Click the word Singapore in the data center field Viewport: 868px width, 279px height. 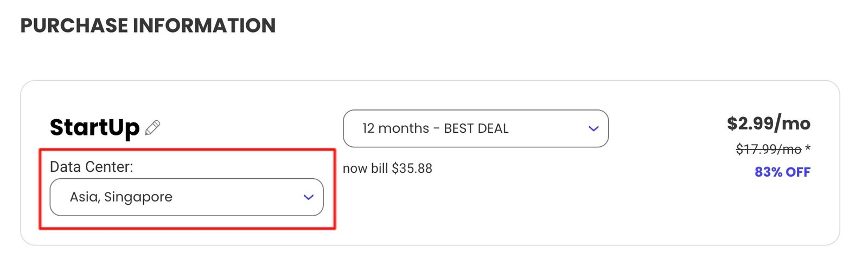tap(138, 197)
